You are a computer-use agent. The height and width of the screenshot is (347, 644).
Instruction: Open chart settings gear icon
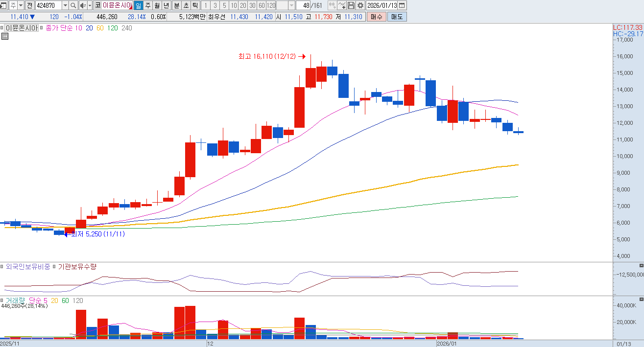pos(360,5)
